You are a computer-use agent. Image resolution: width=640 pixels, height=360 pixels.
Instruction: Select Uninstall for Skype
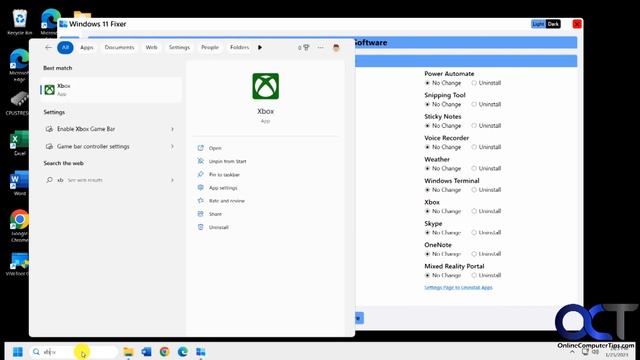(486, 232)
